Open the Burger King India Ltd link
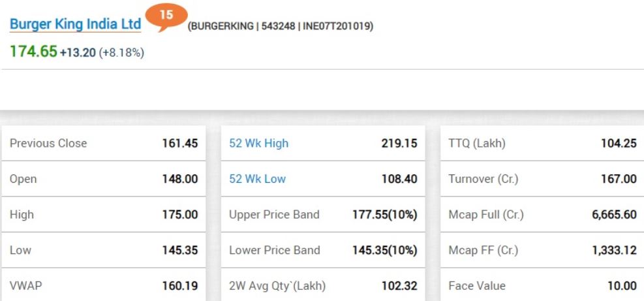644x301 pixels. point(75,24)
